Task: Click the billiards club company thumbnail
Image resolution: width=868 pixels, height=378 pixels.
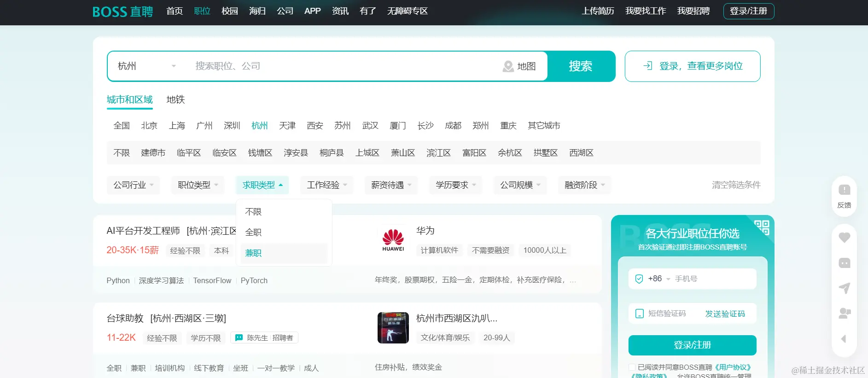Action: (393, 327)
